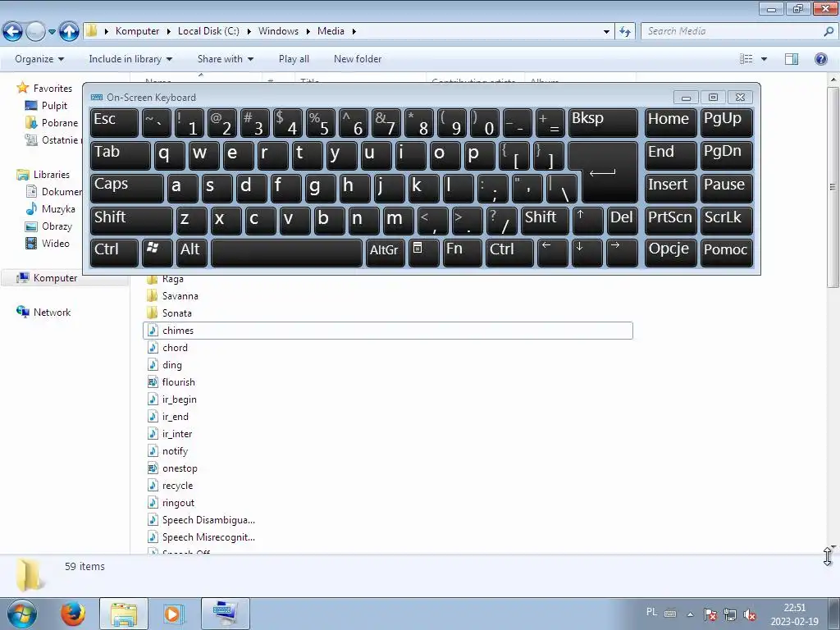Click the network tray icon
The height and width of the screenshot is (630, 840).
coord(729,614)
